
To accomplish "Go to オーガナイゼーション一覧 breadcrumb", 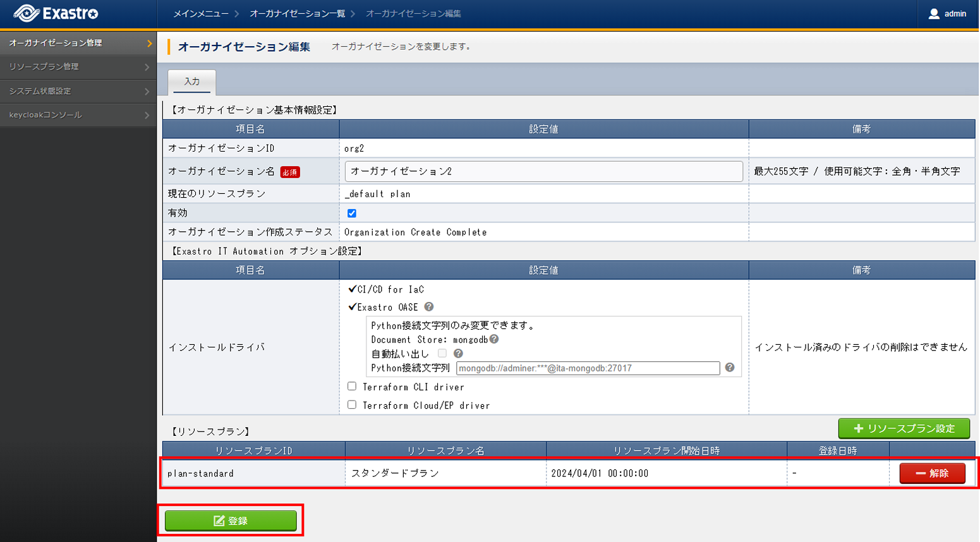I will pos(298,14).
